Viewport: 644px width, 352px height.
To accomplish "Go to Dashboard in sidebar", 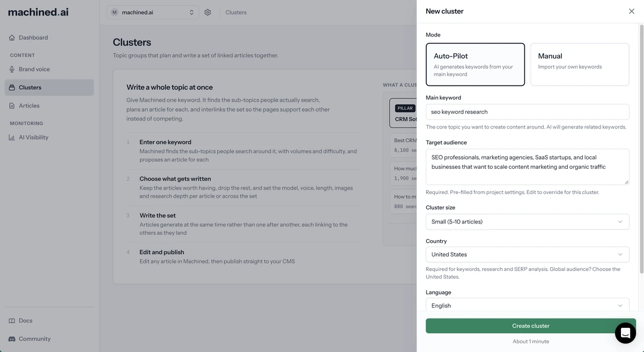I will coord(49,38).
